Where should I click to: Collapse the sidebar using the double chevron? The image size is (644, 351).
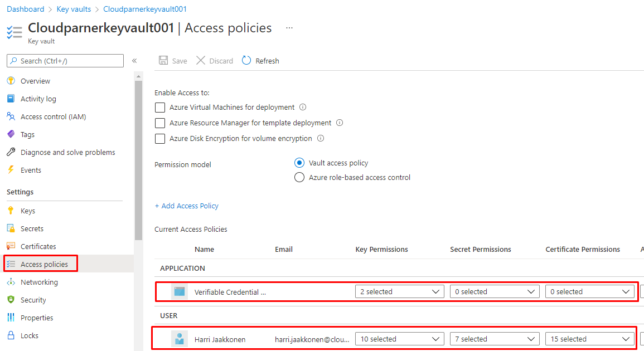point(134,61)
